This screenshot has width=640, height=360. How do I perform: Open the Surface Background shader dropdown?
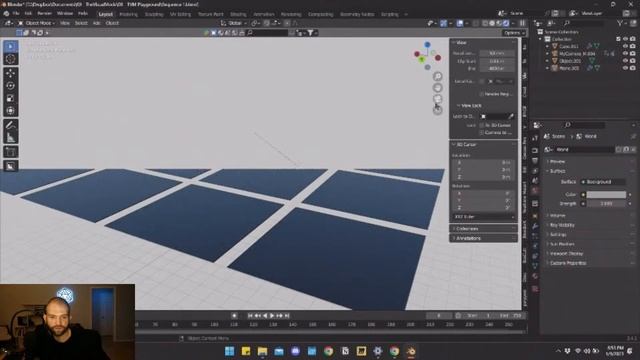[603, 182]
